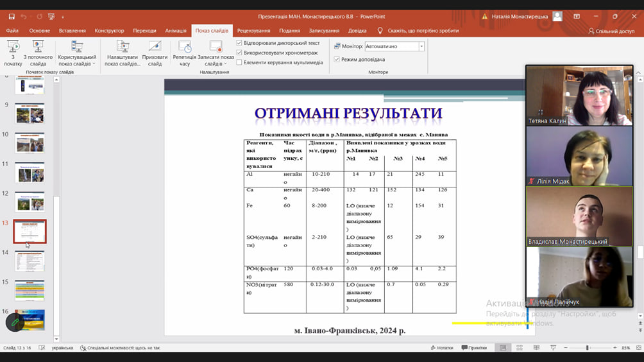Viewport: 644px width, 362px height.
Task: Toggle 'Відтворювати дикторський текст' checkbox
Action: [x=239, y=43]
